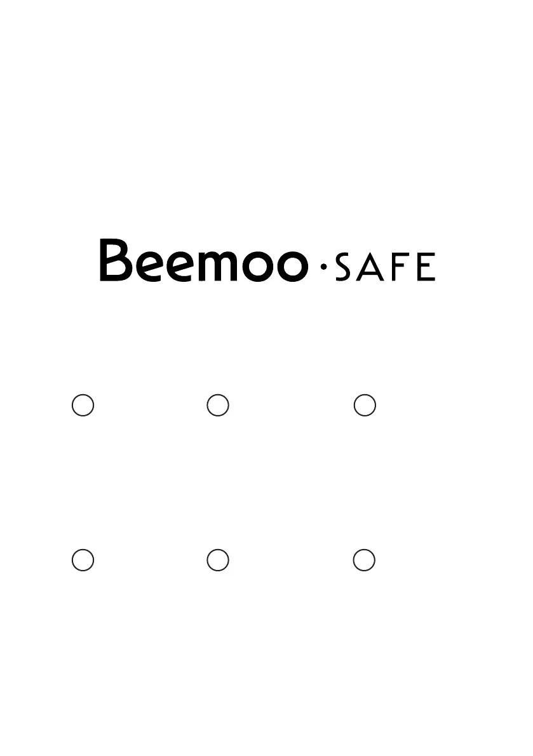This screenshot has height=756, width=533.
Task: Click the SAFE text label
Action: point(385,267)
